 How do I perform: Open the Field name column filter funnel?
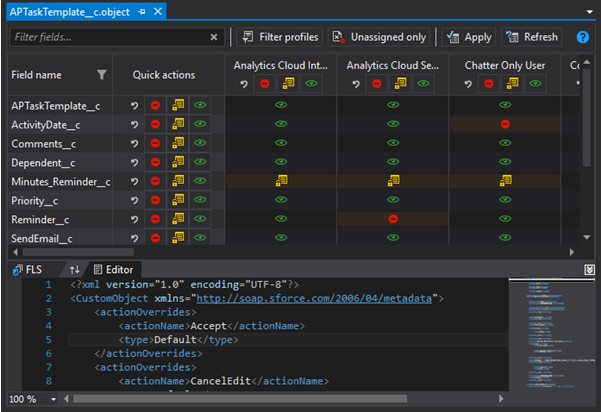102,74
